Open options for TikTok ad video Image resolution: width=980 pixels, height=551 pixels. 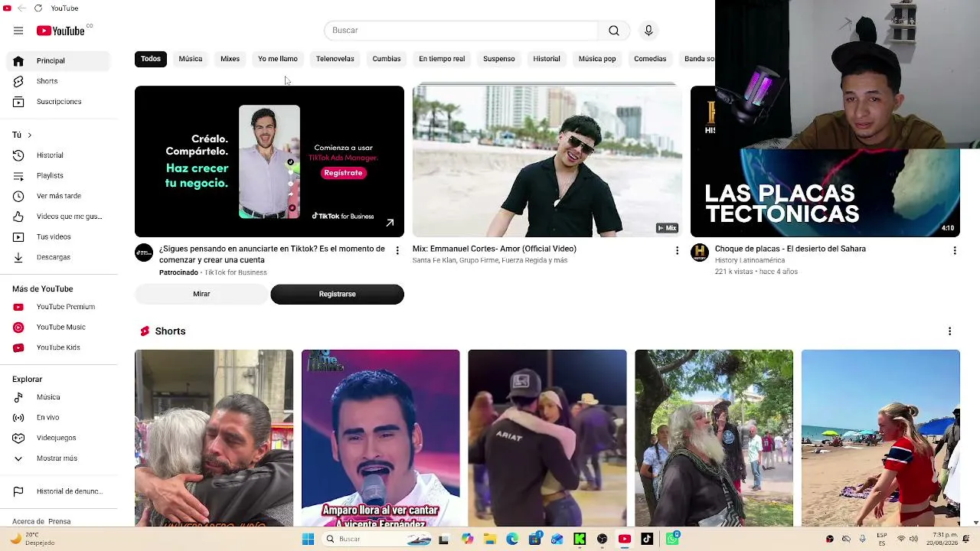[397, 250]
